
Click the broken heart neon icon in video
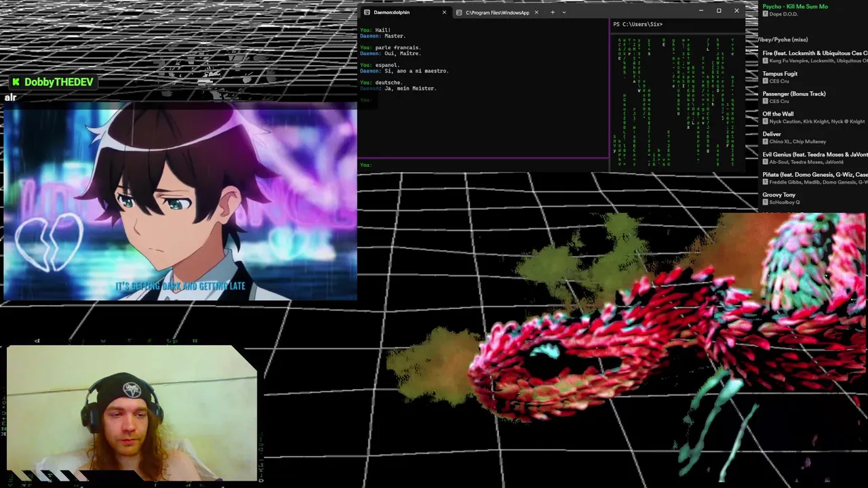click(x=48, y=243)
